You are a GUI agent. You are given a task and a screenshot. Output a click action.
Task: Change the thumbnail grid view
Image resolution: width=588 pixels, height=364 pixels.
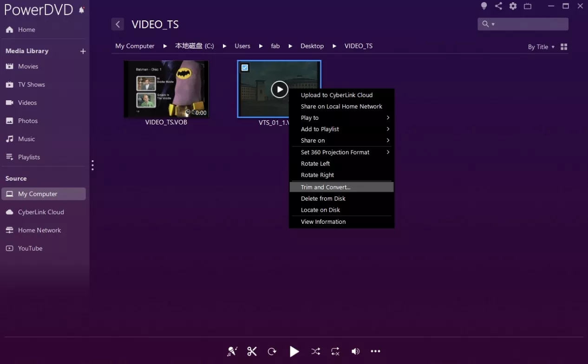(564, 47)
